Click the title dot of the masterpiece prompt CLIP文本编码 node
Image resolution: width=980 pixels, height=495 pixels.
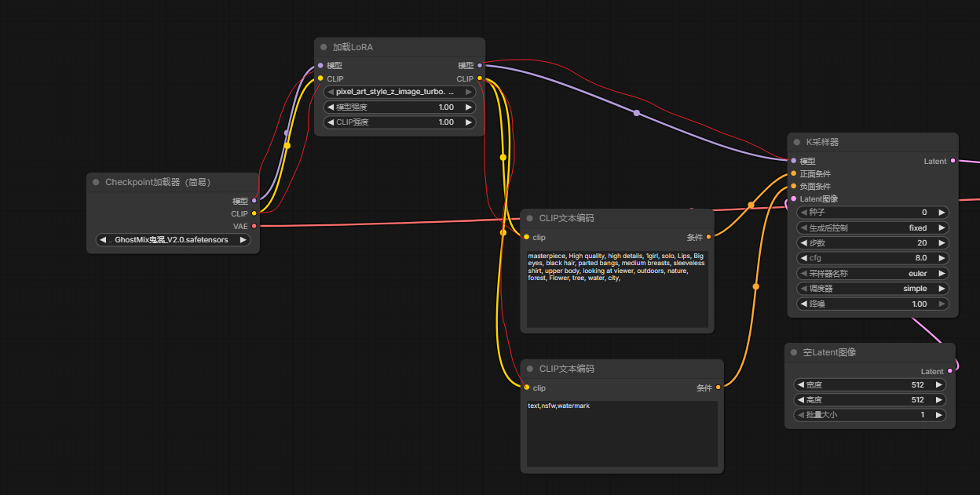pos(530,218)
